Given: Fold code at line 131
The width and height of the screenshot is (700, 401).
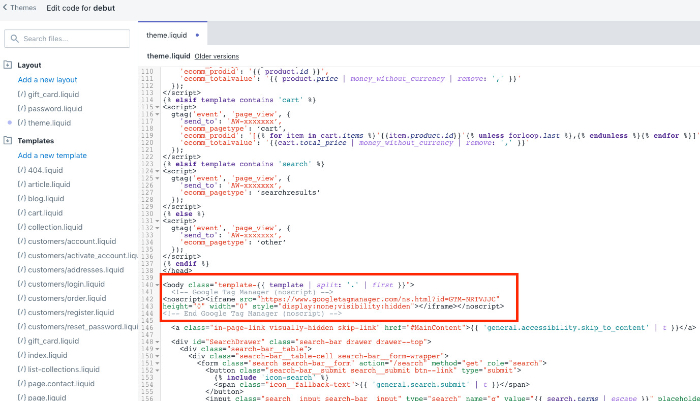Looking at the screenshot, I should pos(157,221).
